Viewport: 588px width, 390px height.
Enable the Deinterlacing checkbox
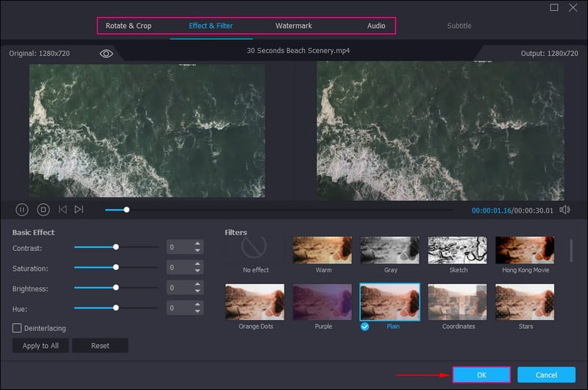pyautogui.click(x=17, y=327)
